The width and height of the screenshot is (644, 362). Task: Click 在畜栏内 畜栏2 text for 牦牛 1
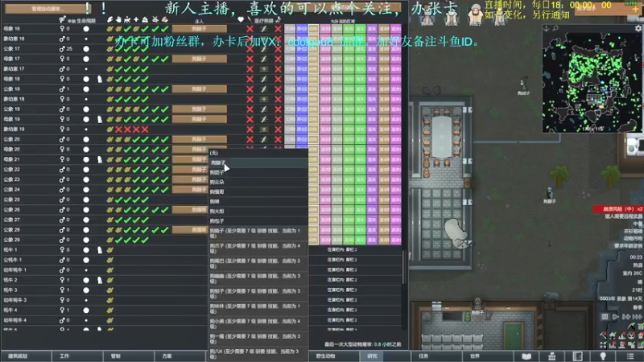click(341, 249)
